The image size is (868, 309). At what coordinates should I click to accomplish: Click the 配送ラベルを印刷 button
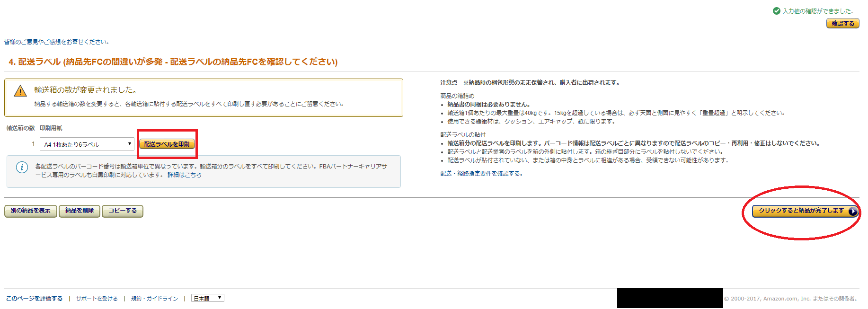point(167,144)
